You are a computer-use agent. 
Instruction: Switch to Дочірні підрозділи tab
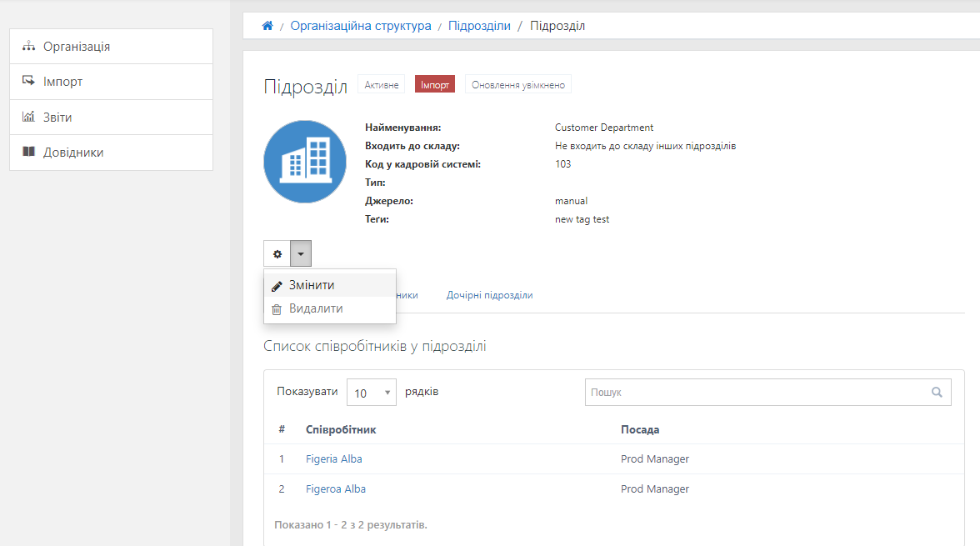click(489, 295)
